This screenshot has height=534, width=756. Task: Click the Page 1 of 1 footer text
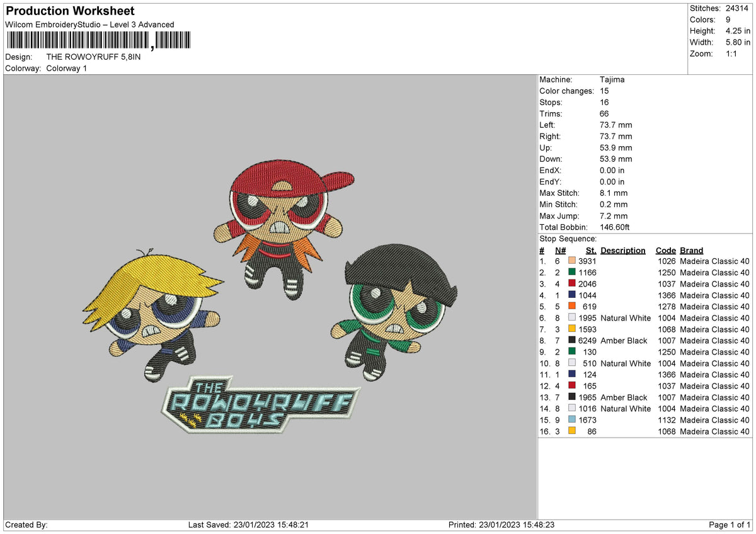pyautogui.click(x=730, y=525)
